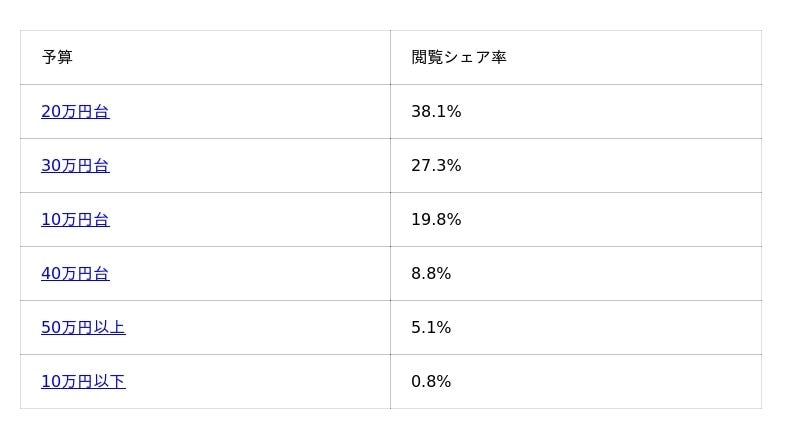Open the budget link with the lowest share
Screen dimensions: 800x439
[83, 382]
